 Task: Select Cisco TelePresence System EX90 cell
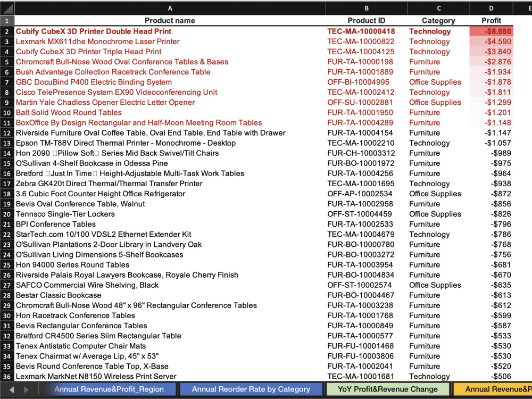(x=170, y=93)
